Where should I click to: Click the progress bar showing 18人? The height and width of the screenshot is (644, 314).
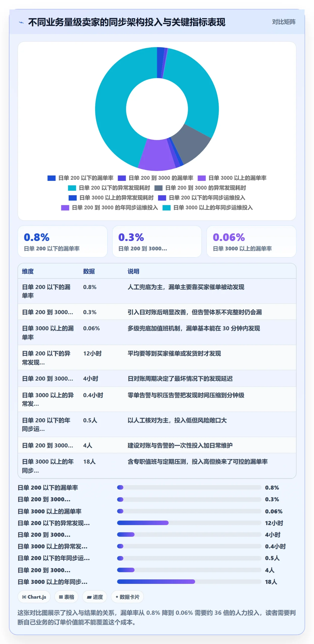189,582
